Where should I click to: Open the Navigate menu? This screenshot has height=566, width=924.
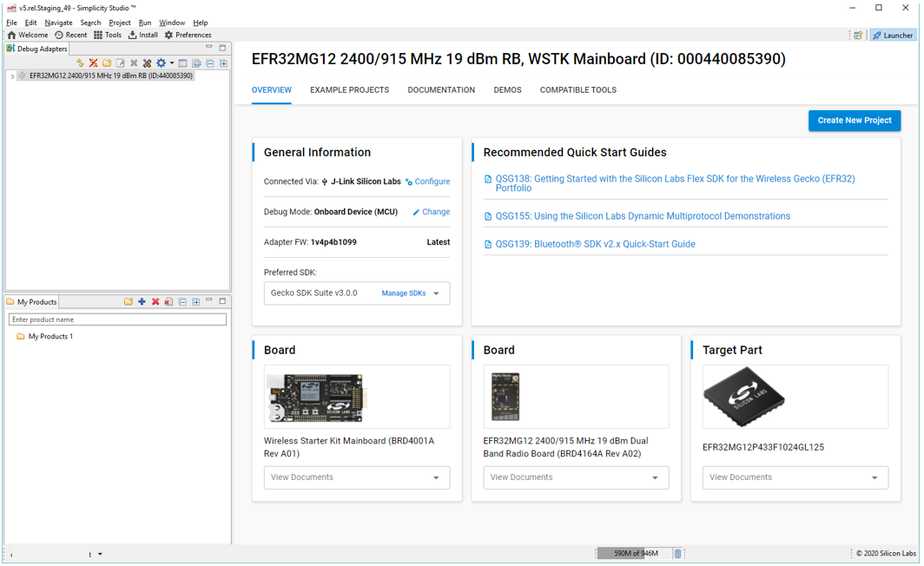[58, 23]
